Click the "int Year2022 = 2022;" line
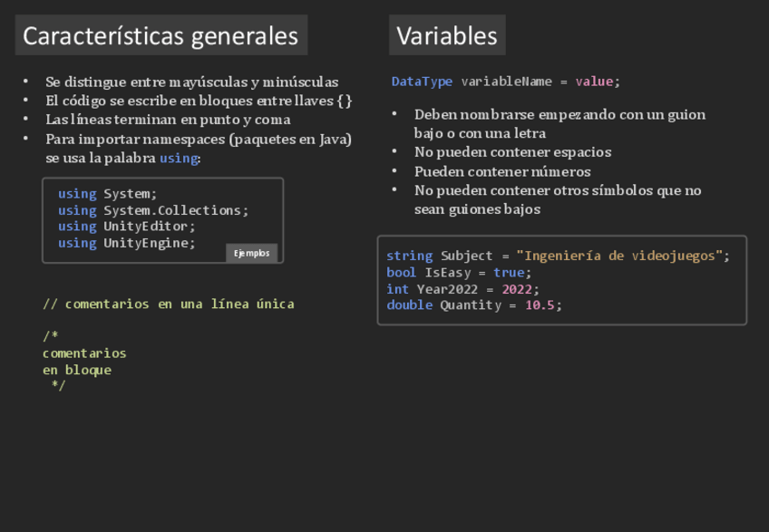Screen dimensions: 769x532 (x=462, y=289)
